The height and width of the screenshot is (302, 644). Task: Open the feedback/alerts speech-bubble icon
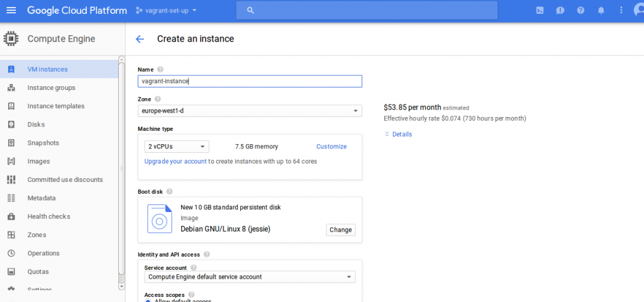point(560,10)
